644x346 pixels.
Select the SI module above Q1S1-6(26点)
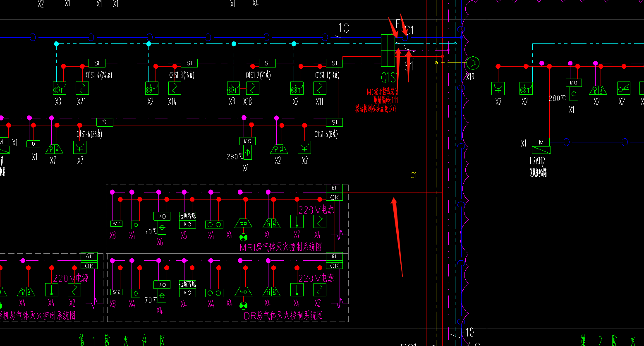[x=105, y=122]
